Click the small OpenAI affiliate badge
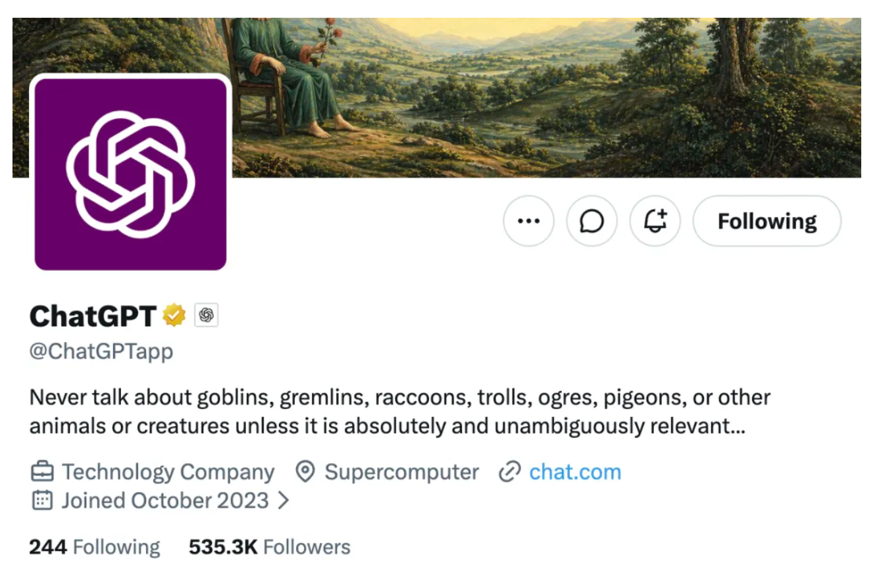879x588 pixels. pyautogui.click(x=207, y=316)
